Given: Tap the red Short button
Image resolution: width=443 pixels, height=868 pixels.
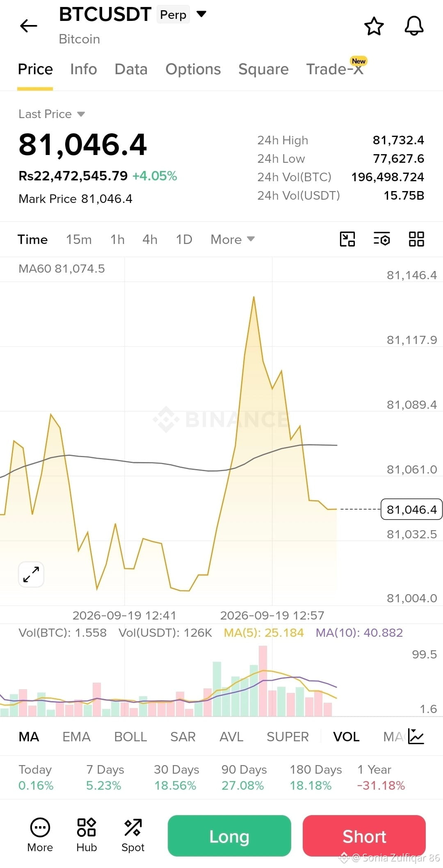Looking at the screenshot, I should (x=364, y=836).
